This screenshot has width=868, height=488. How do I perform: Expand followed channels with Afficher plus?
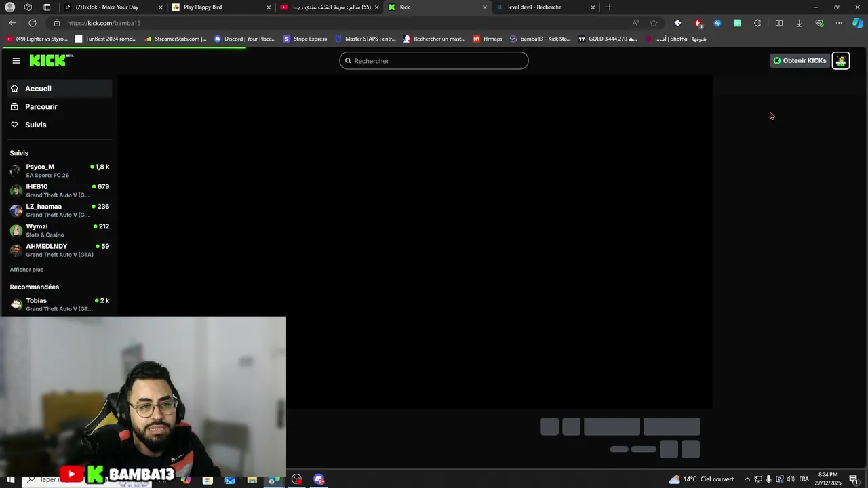coord(26,270)
